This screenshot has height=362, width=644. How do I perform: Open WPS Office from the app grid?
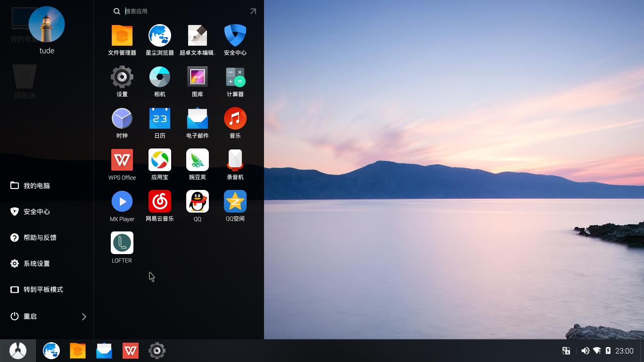[x=122, y=160]
